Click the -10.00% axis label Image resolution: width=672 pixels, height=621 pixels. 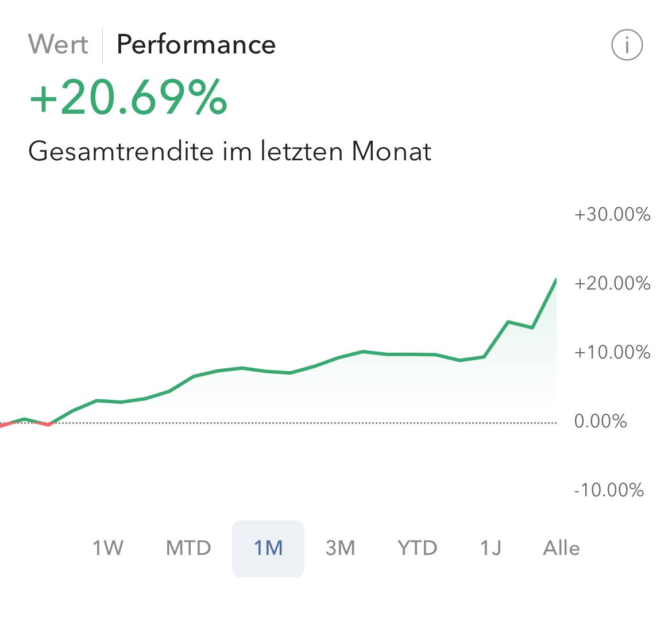[609, 490]
